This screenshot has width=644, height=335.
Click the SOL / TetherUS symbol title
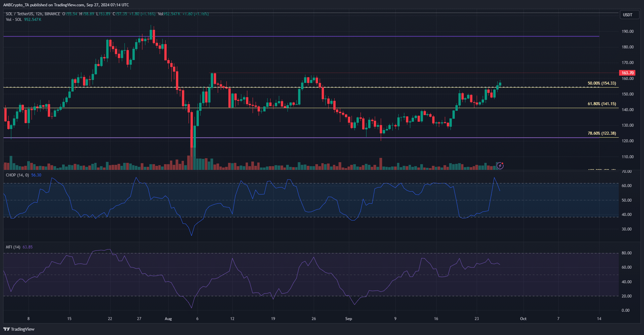point(33,14)
